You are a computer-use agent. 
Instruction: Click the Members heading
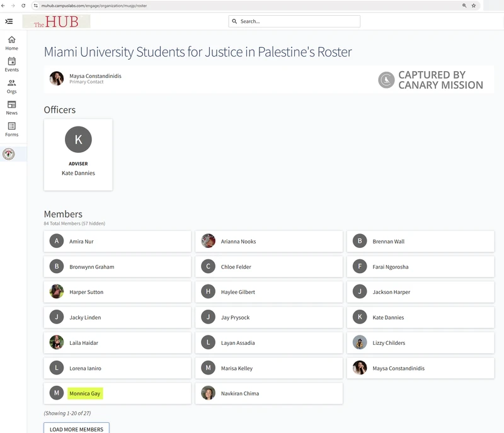(63, 214)
